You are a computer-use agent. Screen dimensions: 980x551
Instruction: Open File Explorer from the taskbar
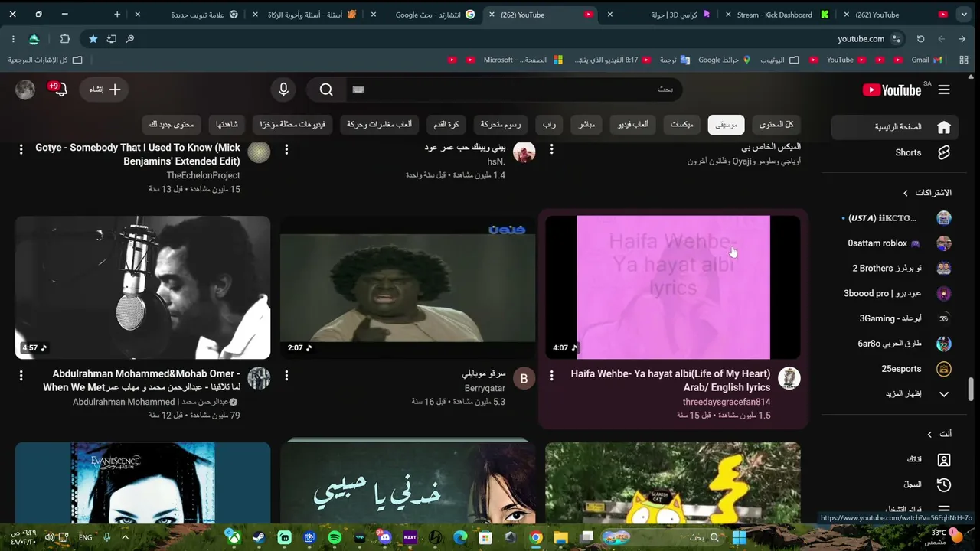(560, 537)
